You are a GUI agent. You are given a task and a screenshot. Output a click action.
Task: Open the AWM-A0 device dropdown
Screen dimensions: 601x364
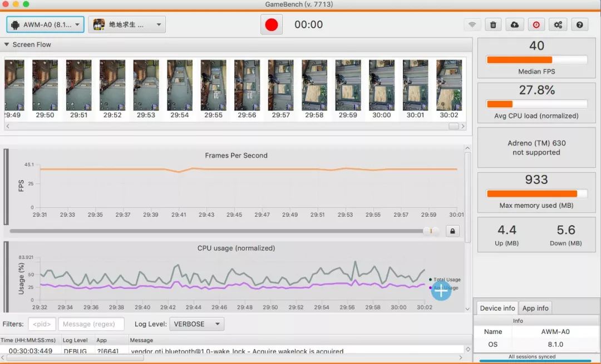tap(45, 24)
